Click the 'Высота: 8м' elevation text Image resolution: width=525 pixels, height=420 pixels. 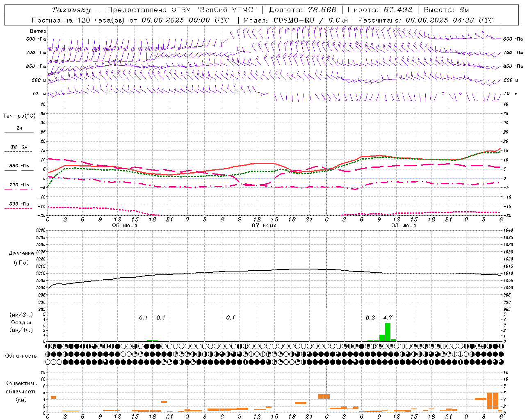coord(446,10)
